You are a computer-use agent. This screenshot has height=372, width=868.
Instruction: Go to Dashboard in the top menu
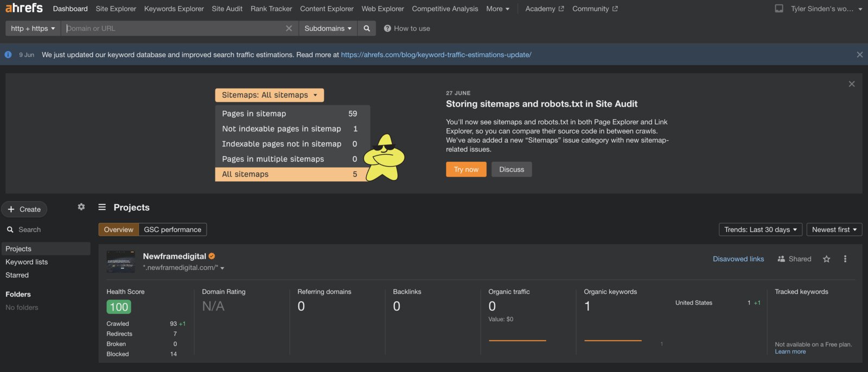(70, 9)
